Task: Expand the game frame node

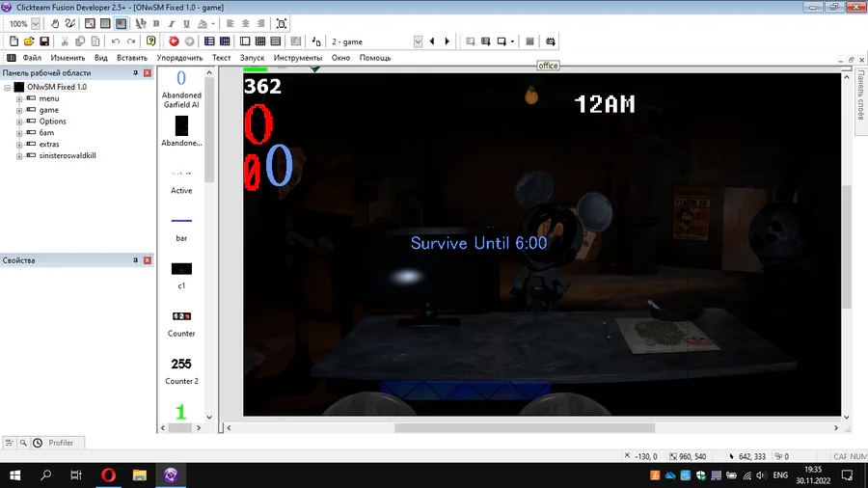Action: tap(19, 110)
